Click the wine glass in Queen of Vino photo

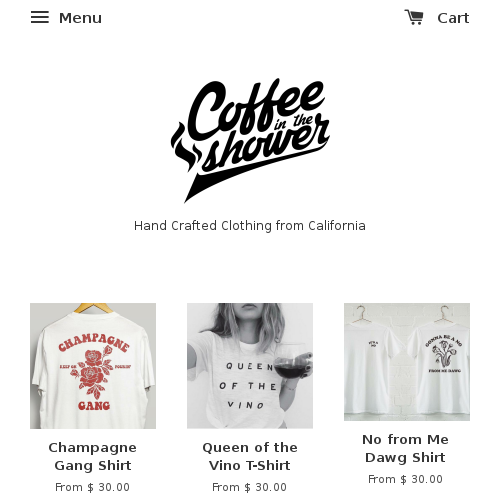289,362
